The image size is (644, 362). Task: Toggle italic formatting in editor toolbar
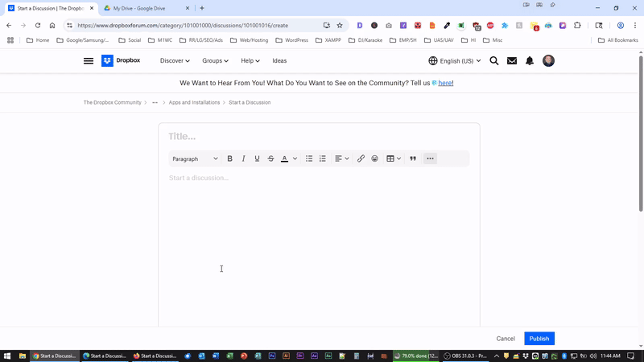[x=243, y=158]
